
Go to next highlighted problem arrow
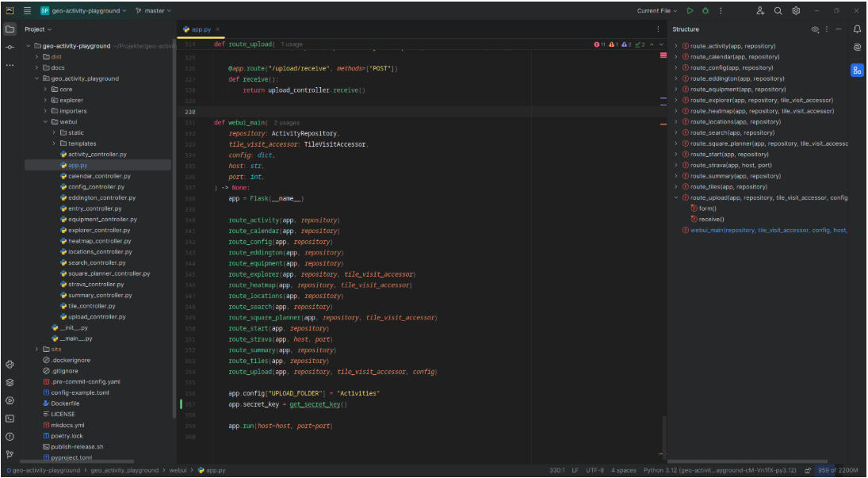coord(661,44)
